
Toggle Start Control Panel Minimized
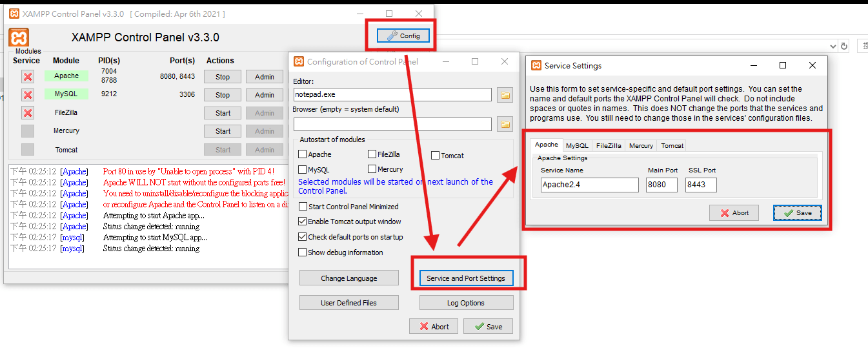(303, 207)
